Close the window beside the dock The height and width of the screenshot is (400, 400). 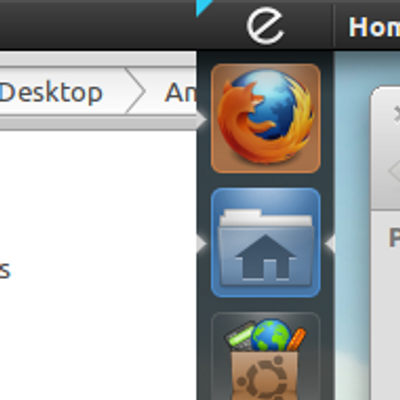tap(397, 114)
